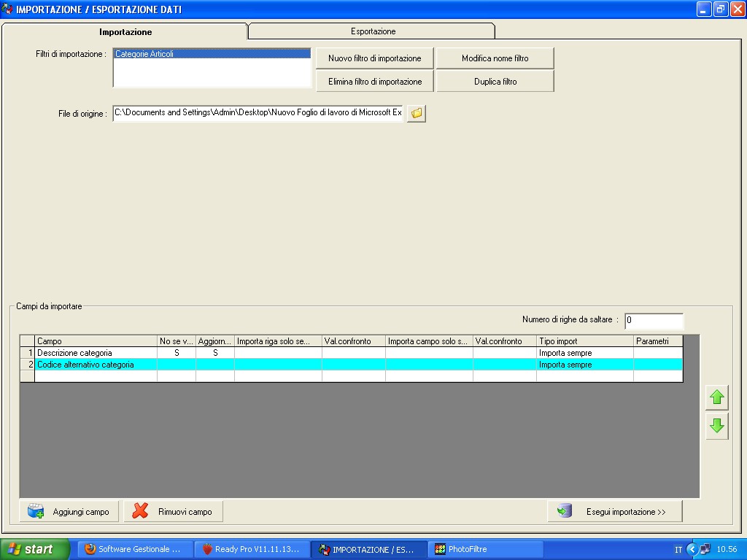Click No se v... column header

click(177, 341)
